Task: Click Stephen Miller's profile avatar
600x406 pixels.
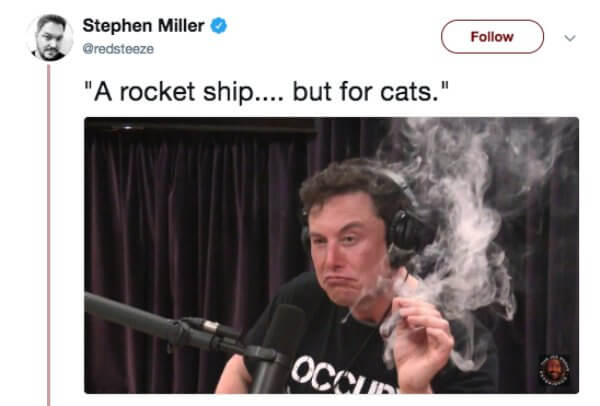Action: pos(50,37)
